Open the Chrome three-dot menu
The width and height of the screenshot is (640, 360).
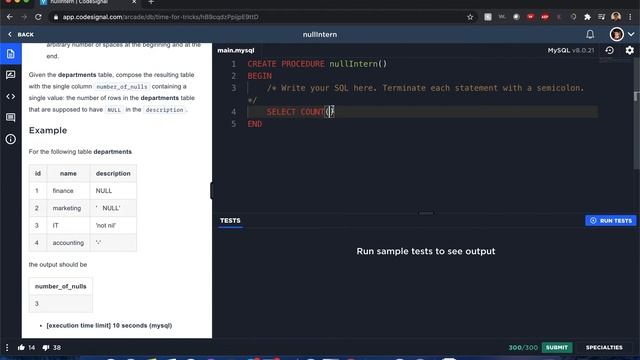[631, 17]
